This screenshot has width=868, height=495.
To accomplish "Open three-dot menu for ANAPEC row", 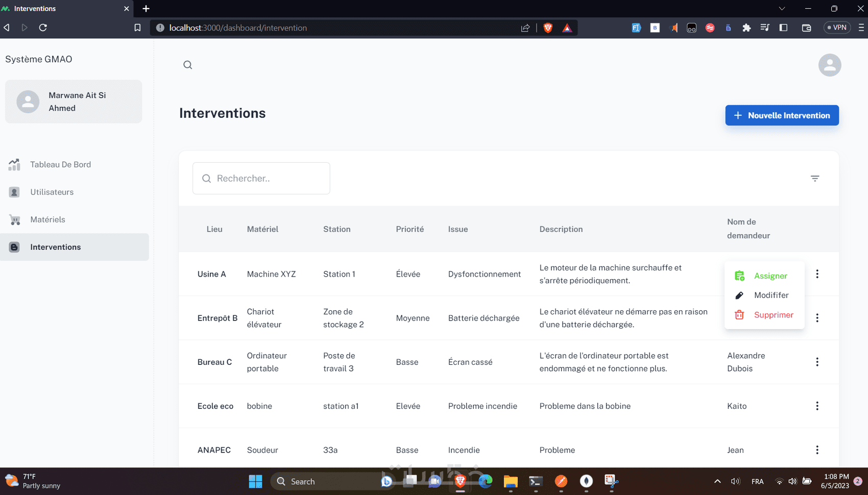I will [x=817, y=450].
